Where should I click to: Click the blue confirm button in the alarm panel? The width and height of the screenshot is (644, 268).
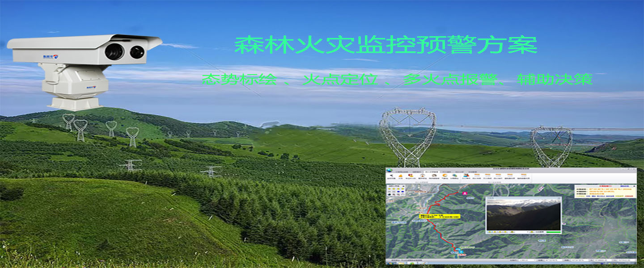(624, 186)
